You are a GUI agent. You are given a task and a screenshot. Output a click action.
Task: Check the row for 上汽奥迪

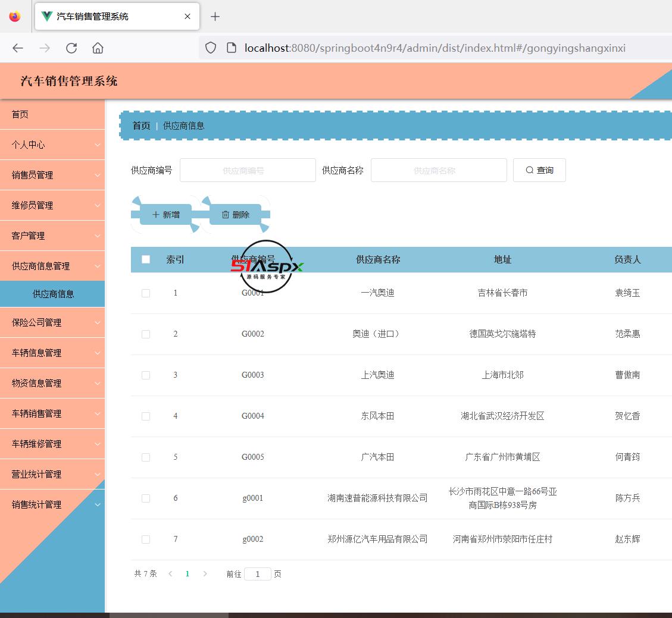click(146, 375)
